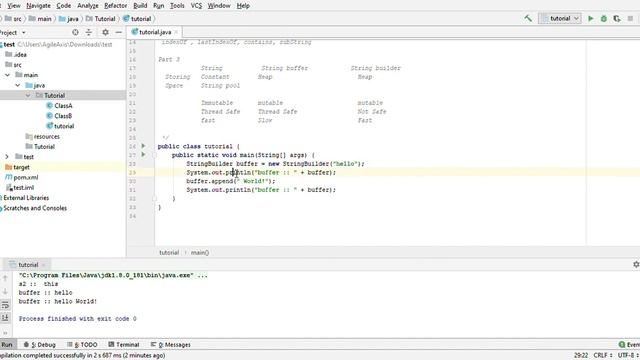Image resolution: width=640 pixels, height=360 pixels.
Task: Select the target folder in project tree
Action: (x=17, y=167)
